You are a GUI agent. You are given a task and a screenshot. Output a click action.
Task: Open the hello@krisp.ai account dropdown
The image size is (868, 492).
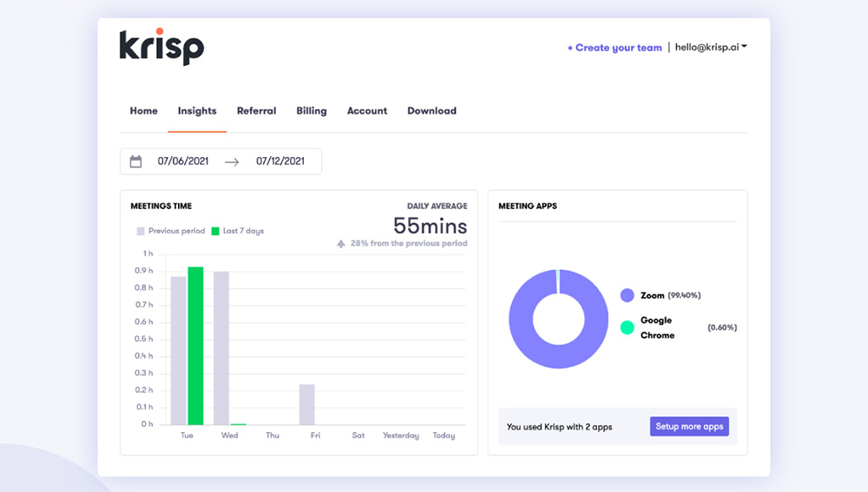click(711, 47)
